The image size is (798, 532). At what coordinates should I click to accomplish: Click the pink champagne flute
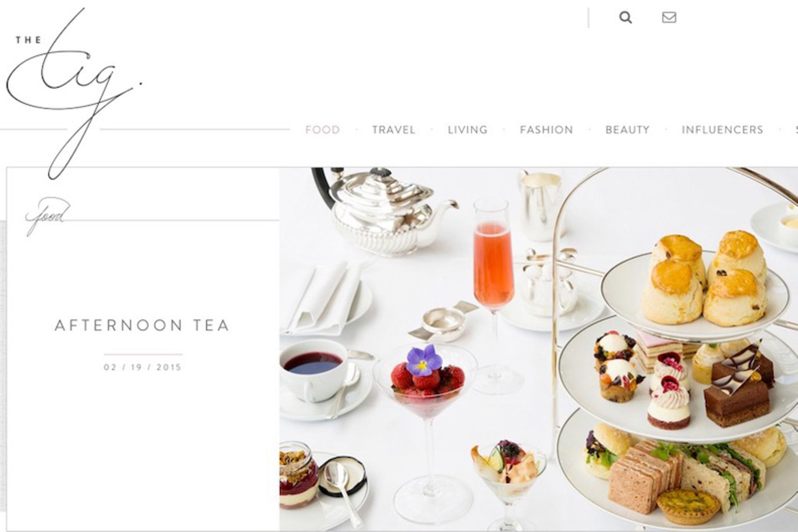pyautogui.click(x=494, y=292)
